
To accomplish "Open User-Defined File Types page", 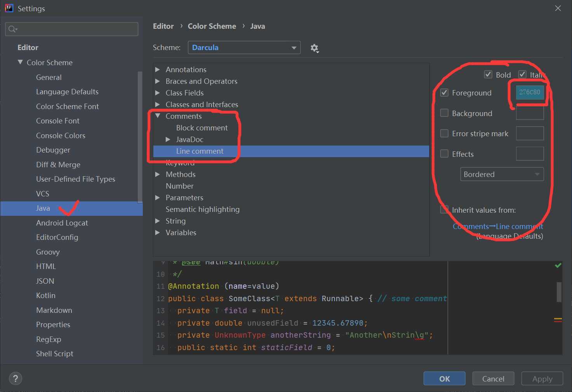I will click(x=75, y=179).
